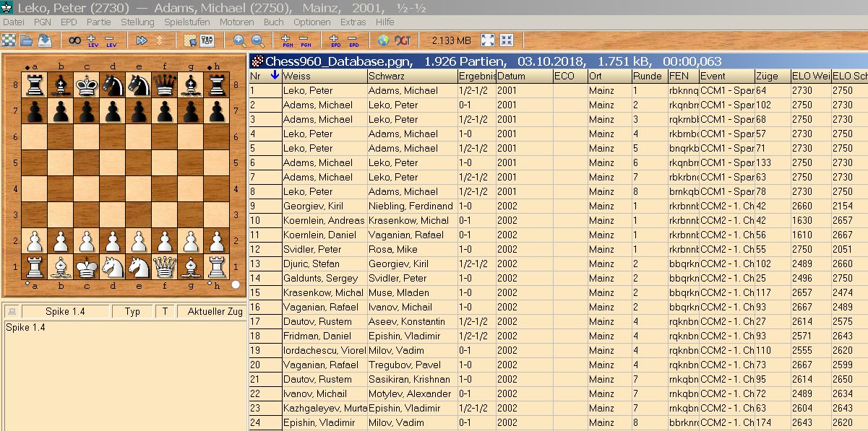The width and height of the screenshot is (868, 431).
Task: Click the white pawn on e2
Action: tap(139, 240)
